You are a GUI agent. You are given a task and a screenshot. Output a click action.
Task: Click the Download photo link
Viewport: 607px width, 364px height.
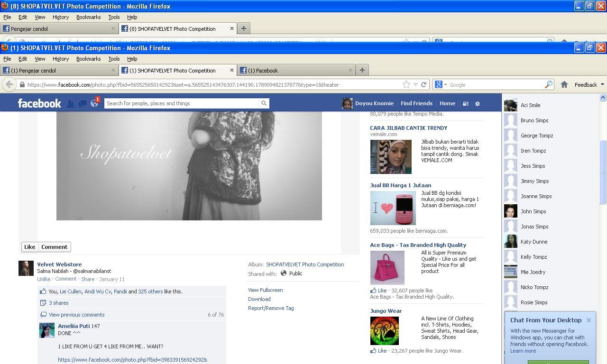pos(259,299)
